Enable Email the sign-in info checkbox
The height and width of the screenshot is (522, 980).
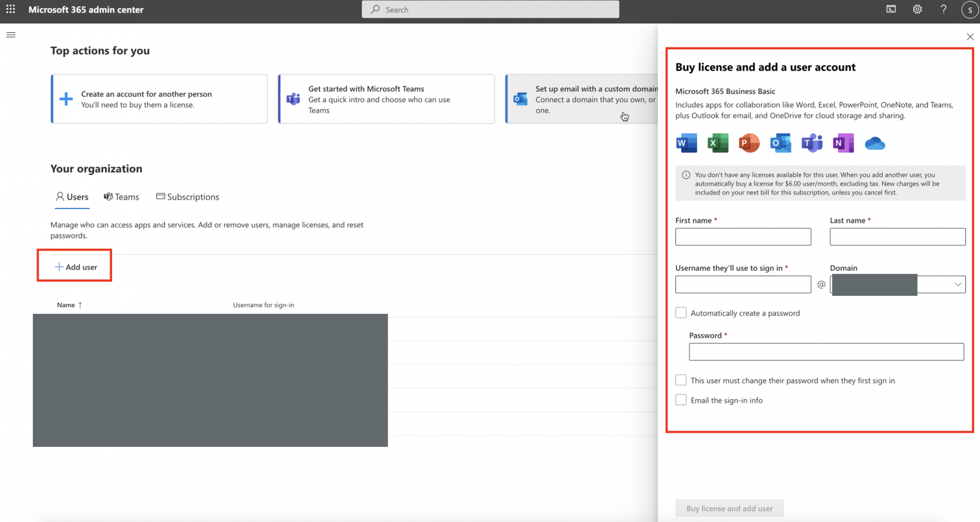(680, 400)
